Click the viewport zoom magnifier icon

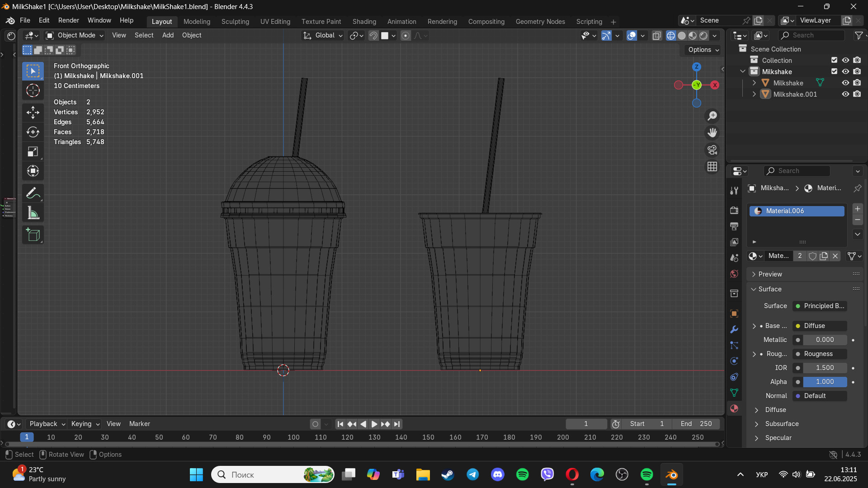[x=712, y=116]
